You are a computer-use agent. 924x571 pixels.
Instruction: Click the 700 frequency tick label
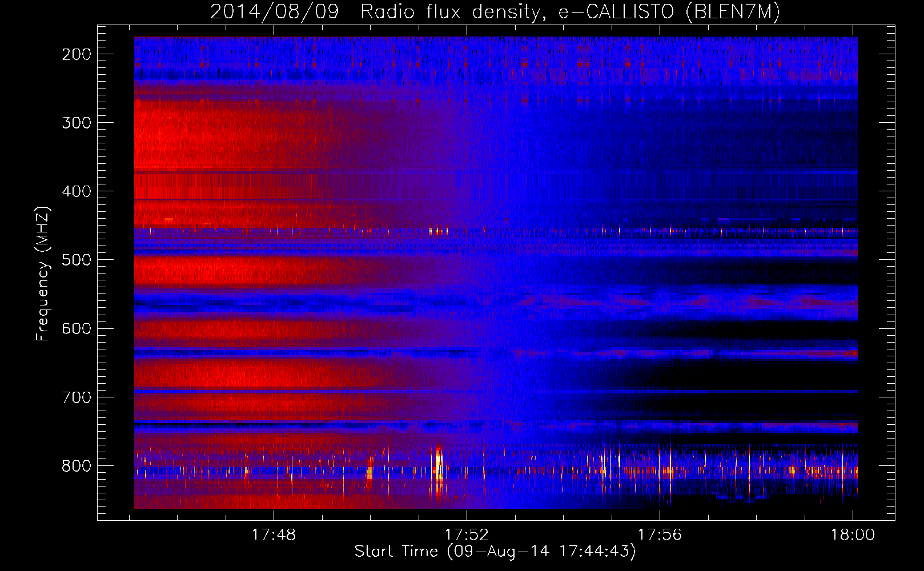coord(77,397)
